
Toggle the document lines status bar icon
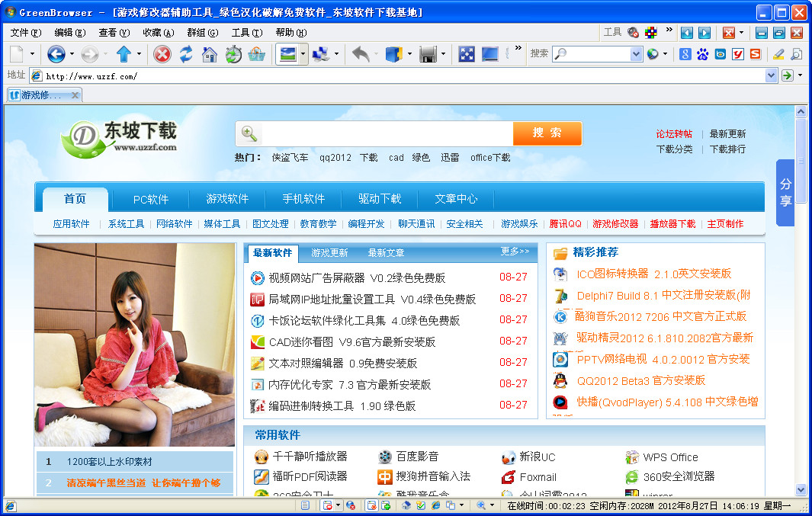[x=306, y=505]
